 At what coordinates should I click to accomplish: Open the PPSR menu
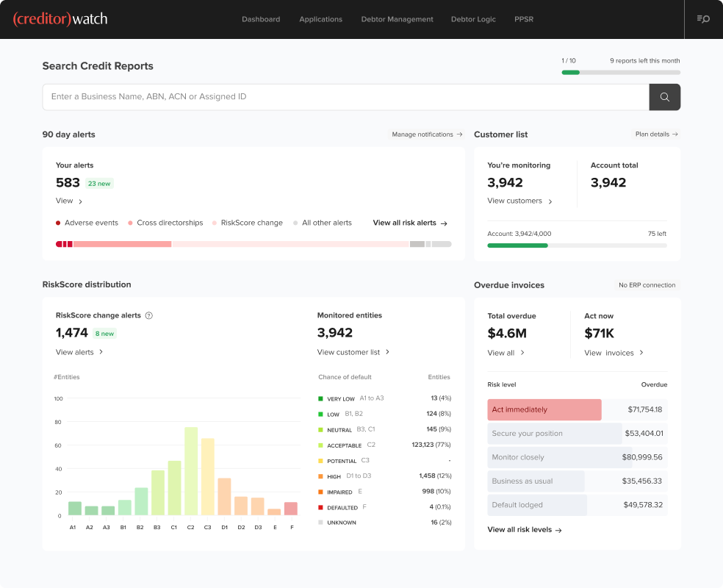pos(524,19)
